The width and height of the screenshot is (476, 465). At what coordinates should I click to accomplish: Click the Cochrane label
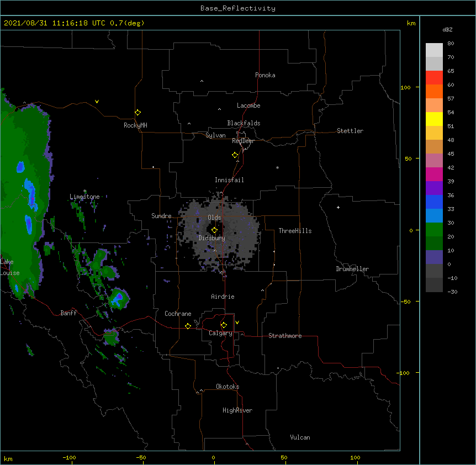(x=178, y=314)
